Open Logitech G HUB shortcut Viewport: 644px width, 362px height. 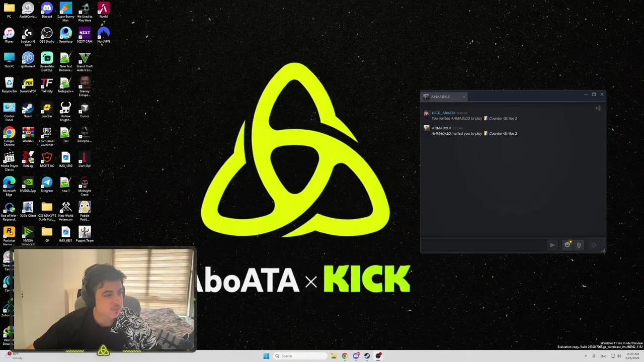coord(28,37)
